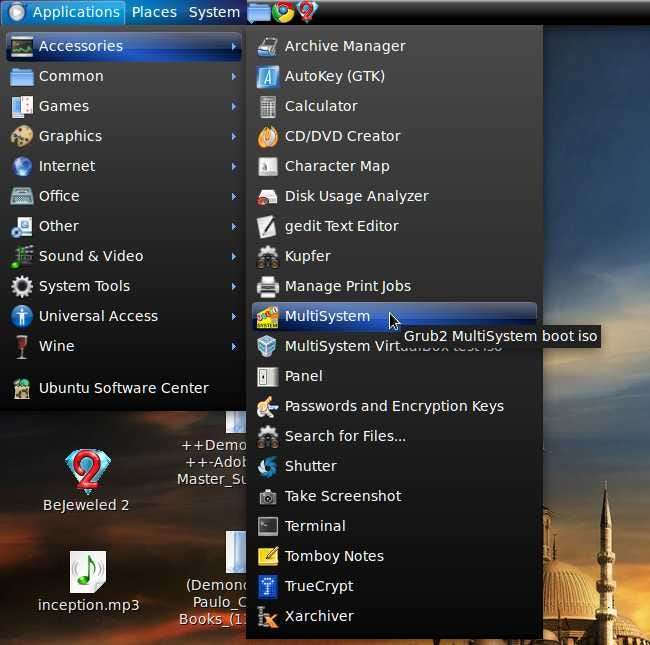
Task: Click the Kupfer binoculars icon
Action: click(x=267, y=256)
